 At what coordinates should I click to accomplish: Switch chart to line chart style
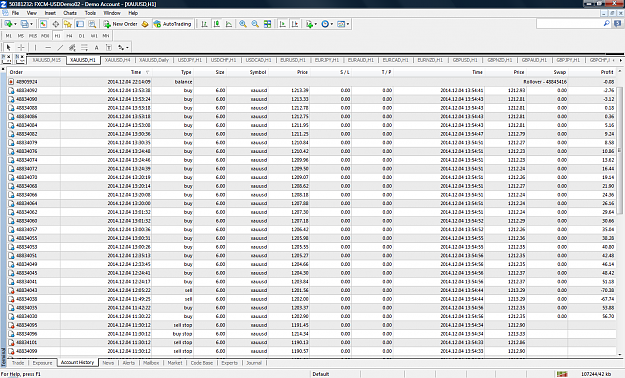tap(229, 24)
